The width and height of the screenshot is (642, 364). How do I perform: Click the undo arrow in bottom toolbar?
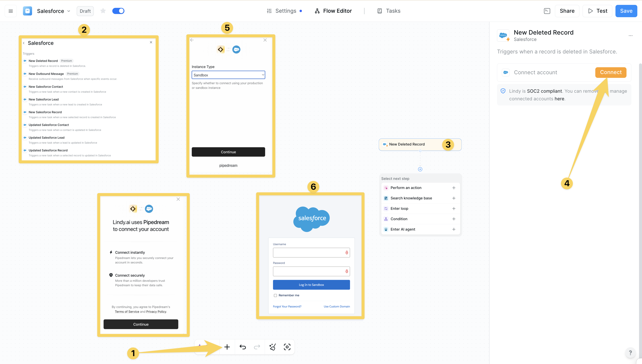tap(242, 347)
